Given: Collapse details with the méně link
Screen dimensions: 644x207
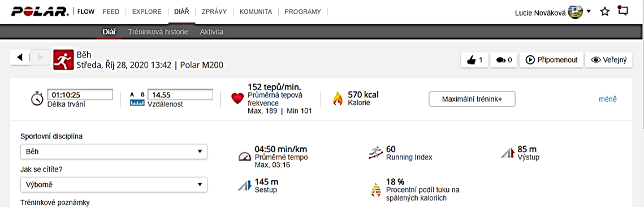Looking at the screenshot, I should pyautogui.click(x=607, y=99).
